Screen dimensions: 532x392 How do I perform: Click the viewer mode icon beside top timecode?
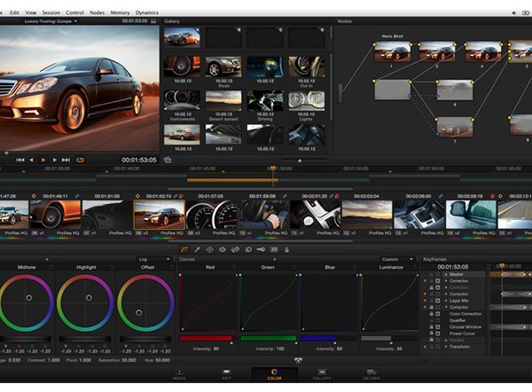(x=153, y=21)
